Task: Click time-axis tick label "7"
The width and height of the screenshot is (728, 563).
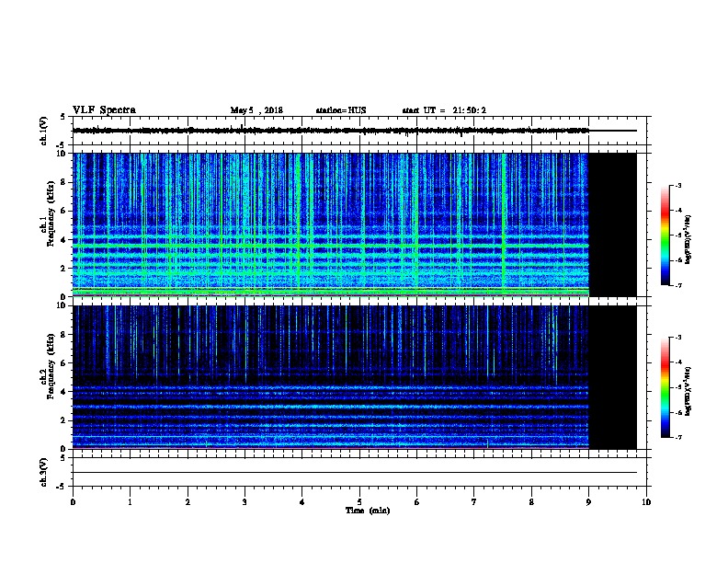Action: click(x=474, y=501)
